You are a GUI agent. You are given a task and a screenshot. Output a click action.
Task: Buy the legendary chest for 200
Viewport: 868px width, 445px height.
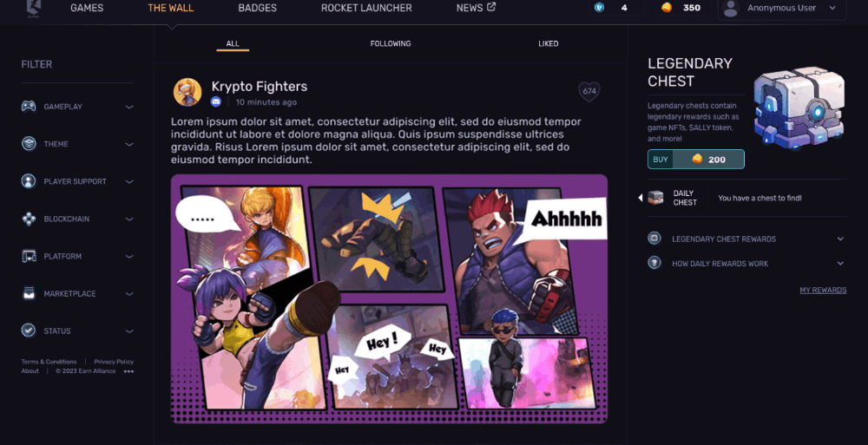pos(695,160)
